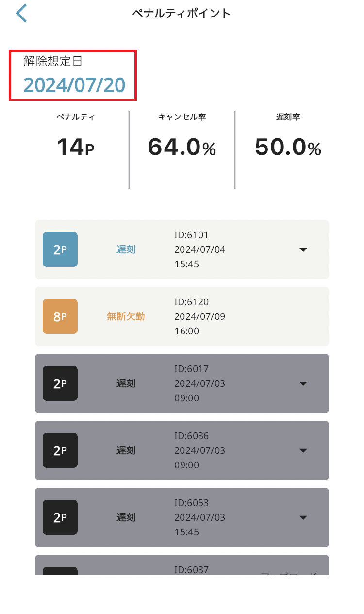364x614 pixels.
Task: Expand the ID:6017 entry dropdown arrow
Action: [x=303, y=383]
